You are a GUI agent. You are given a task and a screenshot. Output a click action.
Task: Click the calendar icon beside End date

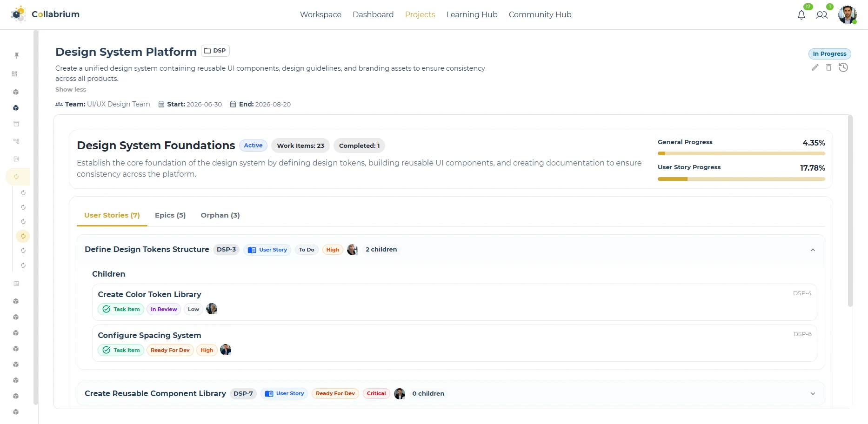click(233, 104)
